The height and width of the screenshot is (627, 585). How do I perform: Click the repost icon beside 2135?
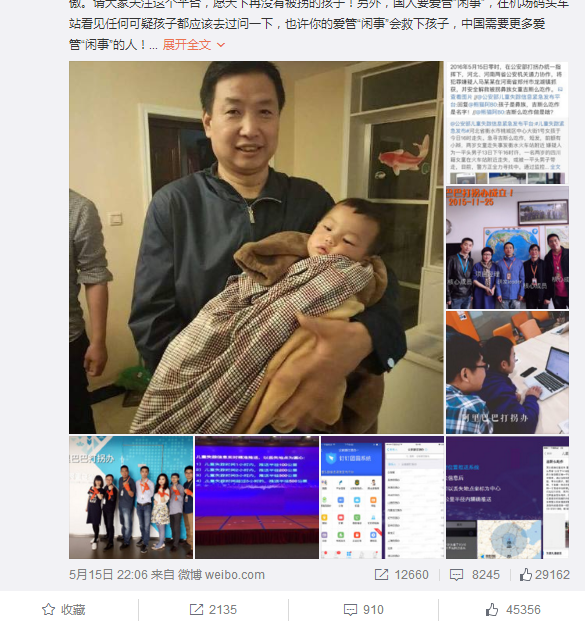click(196, 609)
